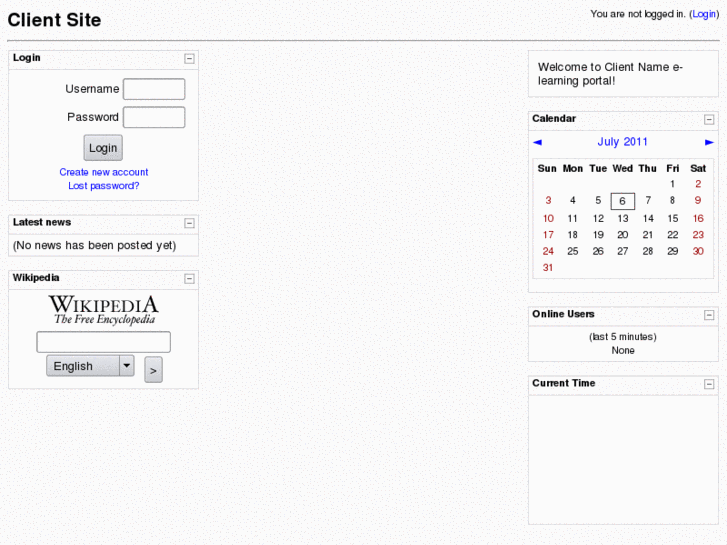
Task: Click the Client Site page title
Action: pyautogui.click(x=54, y=20)
